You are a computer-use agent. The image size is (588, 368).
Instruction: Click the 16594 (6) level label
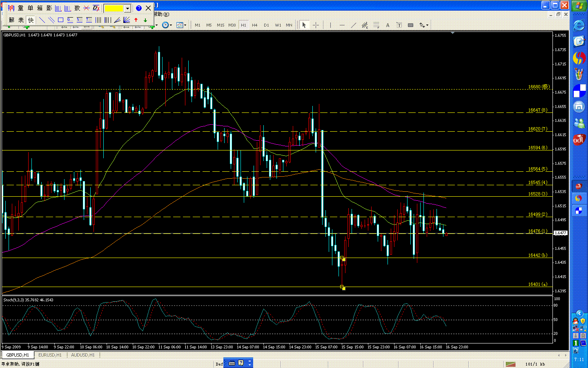(x=538, y=148)
